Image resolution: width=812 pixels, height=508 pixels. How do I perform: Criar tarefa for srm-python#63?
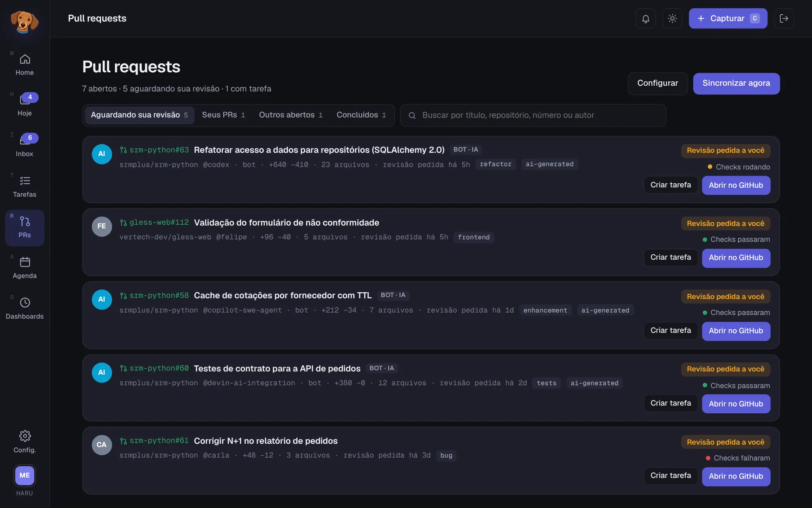[671, 185]
